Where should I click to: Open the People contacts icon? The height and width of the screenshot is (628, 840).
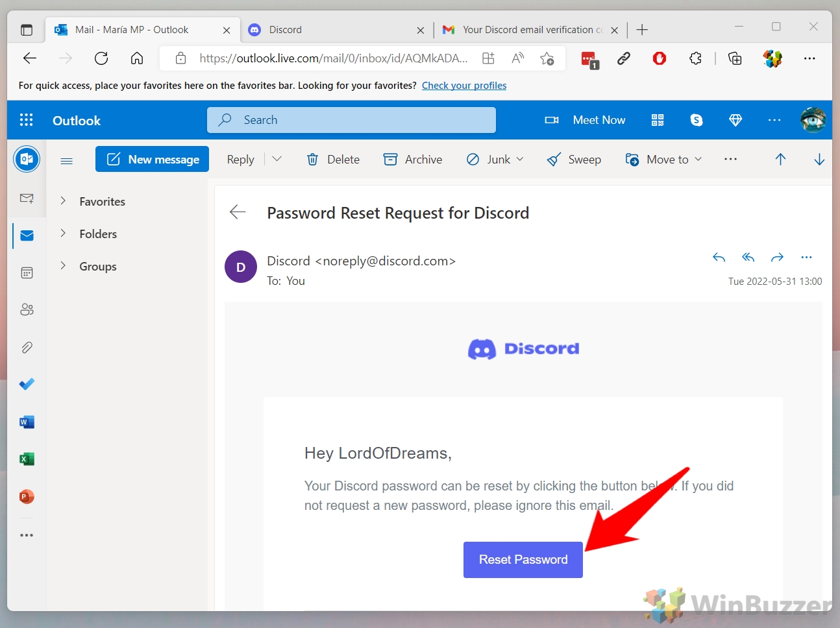pyautogui.click(x=27, y=309)
